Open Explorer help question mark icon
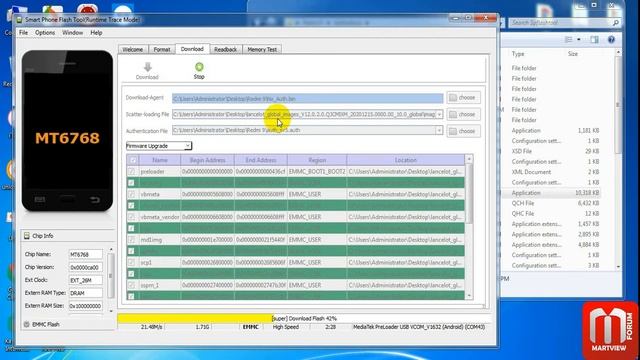This screenshot has height=360, width=640. [x=611, y=40]
